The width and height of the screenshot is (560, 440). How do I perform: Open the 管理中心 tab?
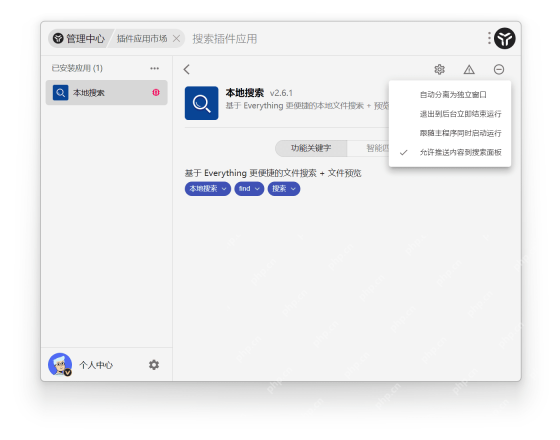(x=79, y=38)
